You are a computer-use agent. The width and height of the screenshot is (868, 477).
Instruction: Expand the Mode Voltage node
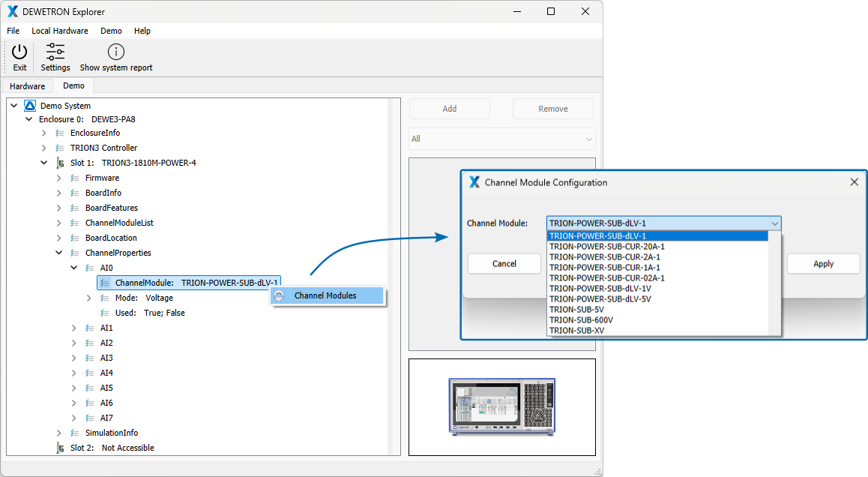(x=88, y=298)
